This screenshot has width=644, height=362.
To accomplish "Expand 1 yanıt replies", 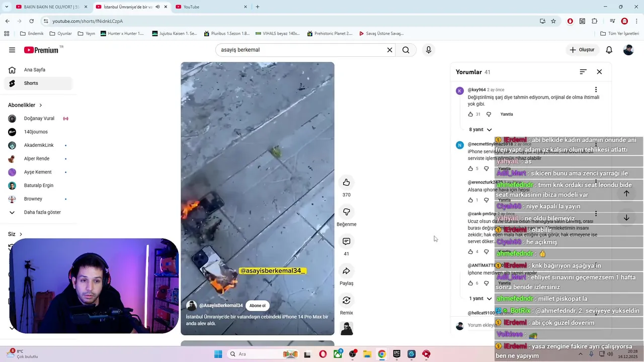I will [x=480, y=299].
